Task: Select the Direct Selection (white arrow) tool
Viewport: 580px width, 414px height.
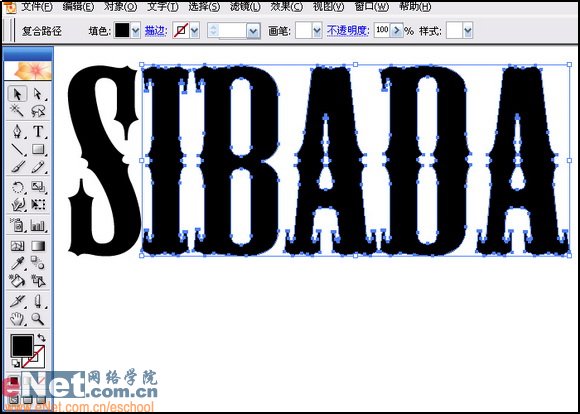Action: point(38,94)
